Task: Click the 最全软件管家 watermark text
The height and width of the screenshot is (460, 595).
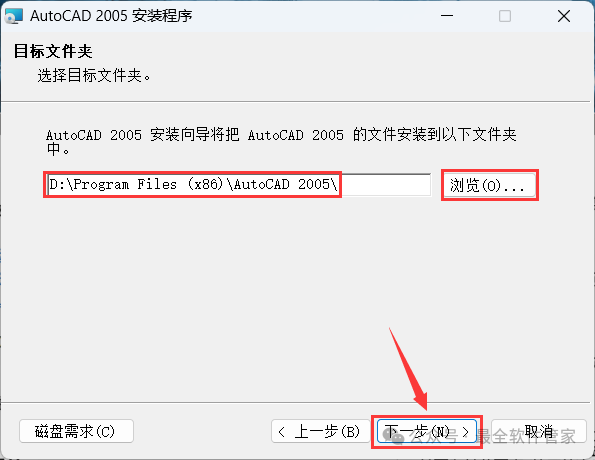Action: (x=525, y=436)
